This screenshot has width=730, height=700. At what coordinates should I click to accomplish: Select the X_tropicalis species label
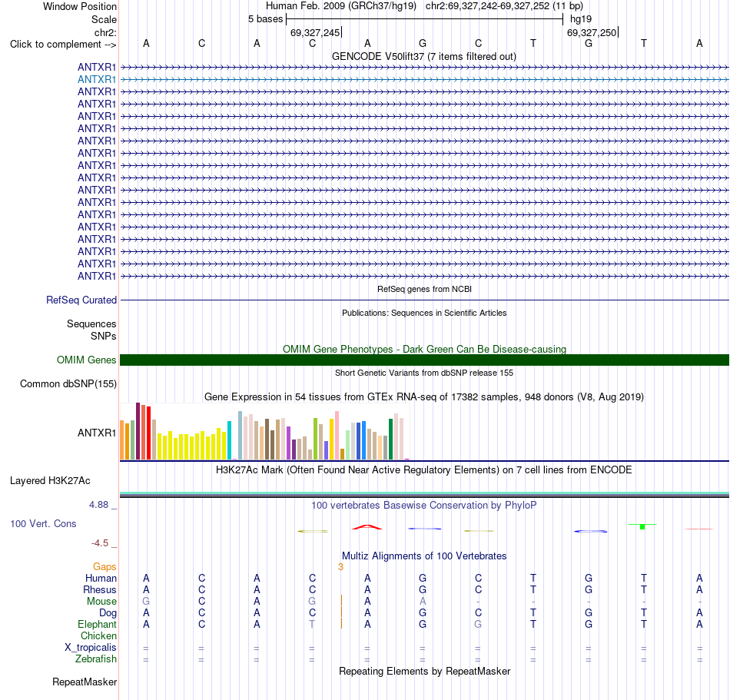click(91, 648)
